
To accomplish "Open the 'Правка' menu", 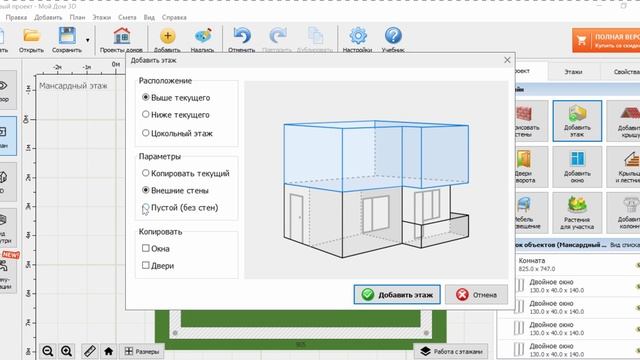I will click(16, 18).
